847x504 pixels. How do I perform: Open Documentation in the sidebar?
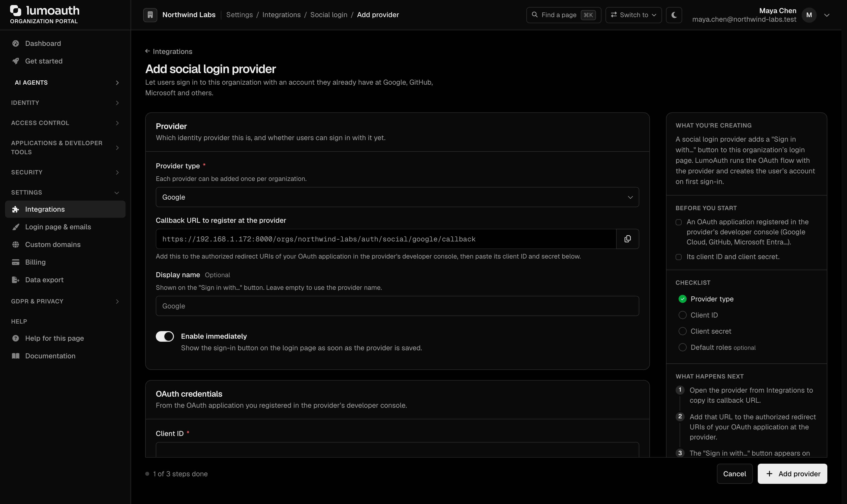pyautogui.click(x=65, y=356)
